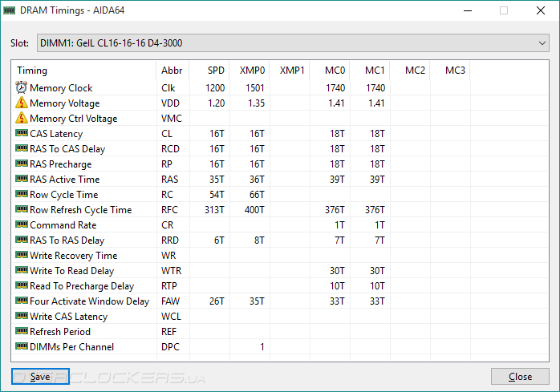
Task: Open the DIMM1 GeIL slot dropdown
Action: [x=293, y=43]
